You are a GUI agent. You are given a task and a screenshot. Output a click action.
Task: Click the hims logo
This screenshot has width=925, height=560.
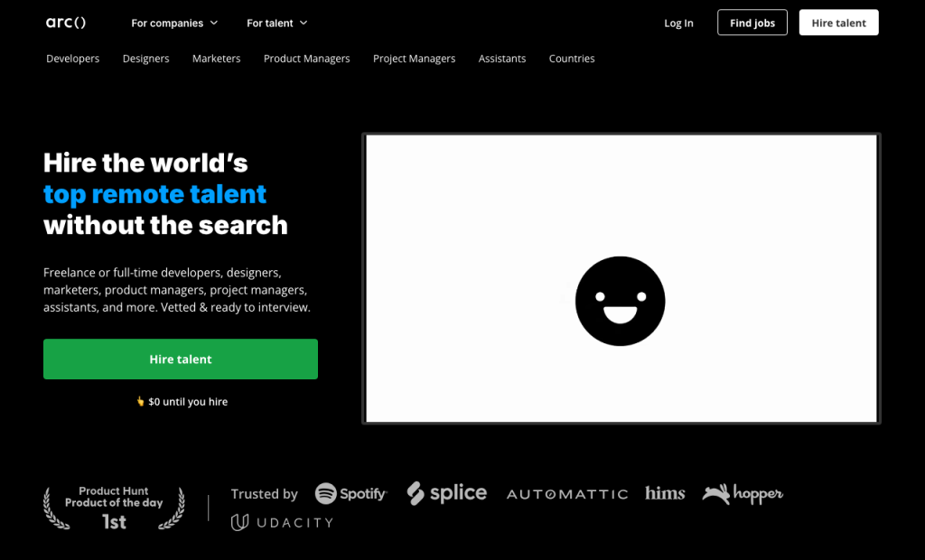coord(665,493)
